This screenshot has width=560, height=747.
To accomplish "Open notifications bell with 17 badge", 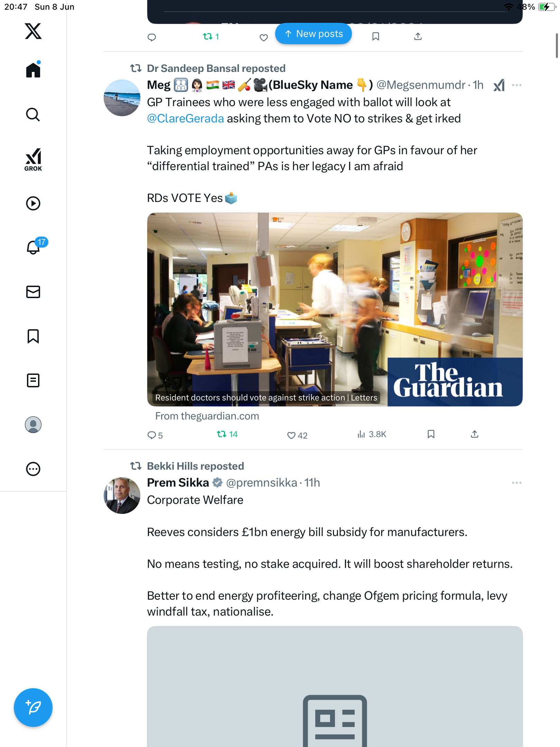I will tap(35, 247).
